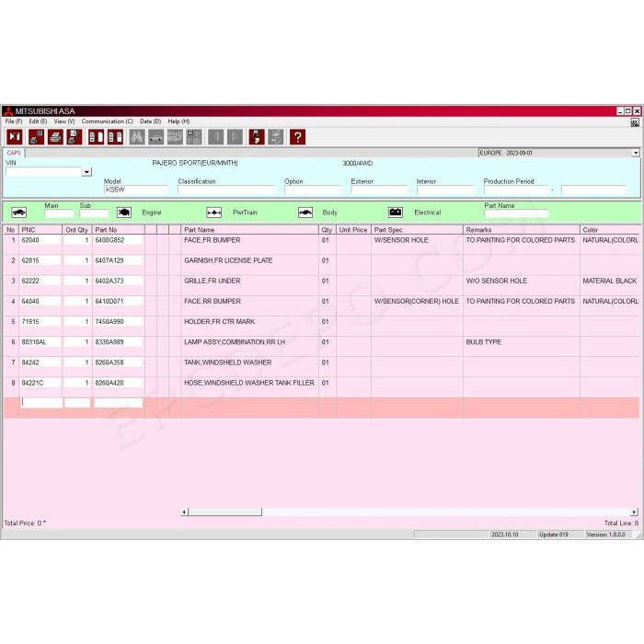Click the Sub group input field
This screenshot has height=644, width=644.
point(94,213)
